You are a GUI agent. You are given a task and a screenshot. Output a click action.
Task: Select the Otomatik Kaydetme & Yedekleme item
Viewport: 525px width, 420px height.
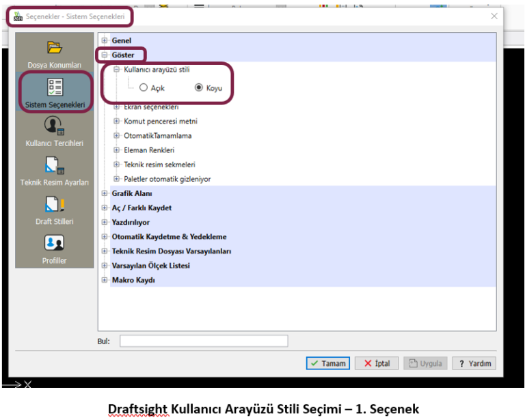point(169,237)
